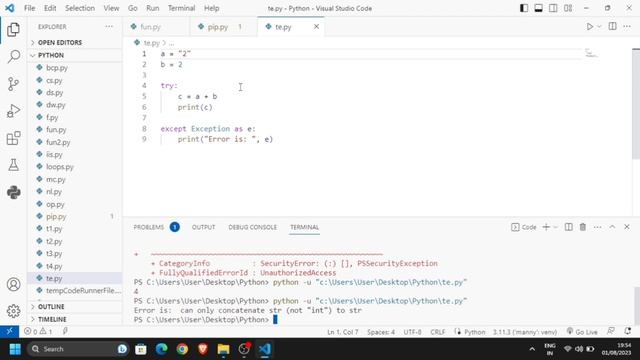The image size is (640, 360).
Task: Open loops.py from the explorer
Action: (x=75, y=167)
